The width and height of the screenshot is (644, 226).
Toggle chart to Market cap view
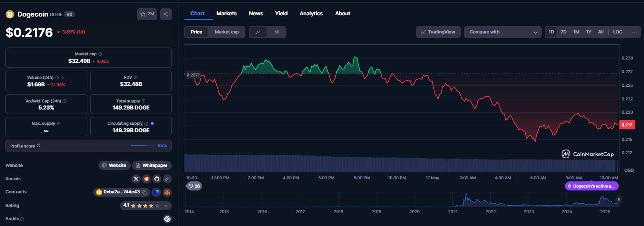coord(226,32)
